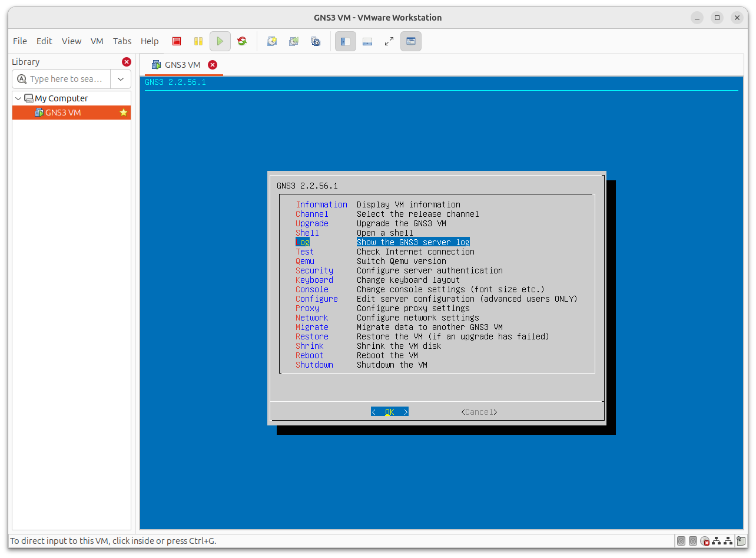This screenshot has width=756, height=558.
Task: Click the Cancel button in GNS3 dialog
Action: pyautogui.click(x=479, y=412)
